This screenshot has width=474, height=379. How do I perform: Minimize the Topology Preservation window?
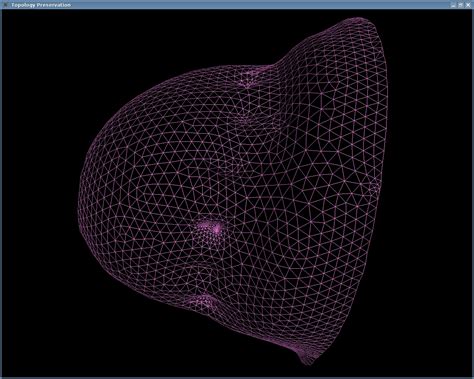454,5
